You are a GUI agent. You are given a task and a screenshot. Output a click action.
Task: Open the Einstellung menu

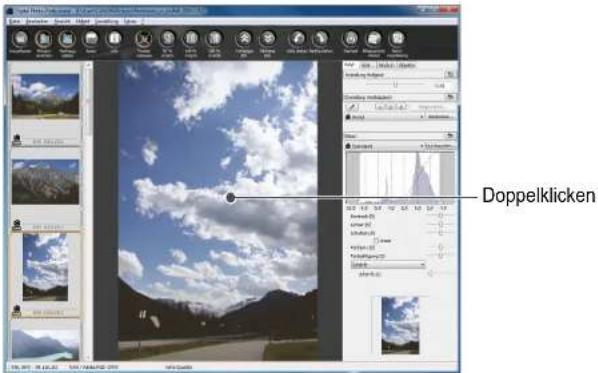106,21
